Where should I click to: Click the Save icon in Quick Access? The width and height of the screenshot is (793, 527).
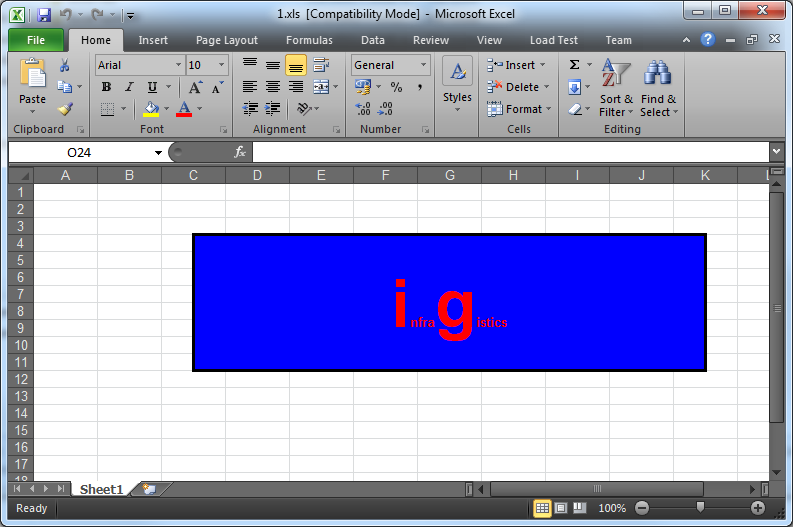click(43, 15)
